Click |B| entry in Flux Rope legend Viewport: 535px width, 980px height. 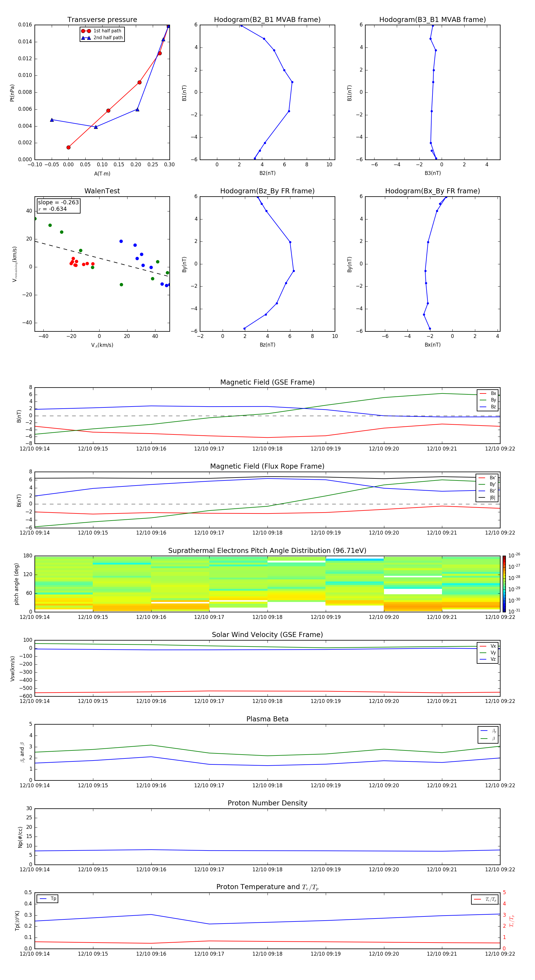[487, 498]
